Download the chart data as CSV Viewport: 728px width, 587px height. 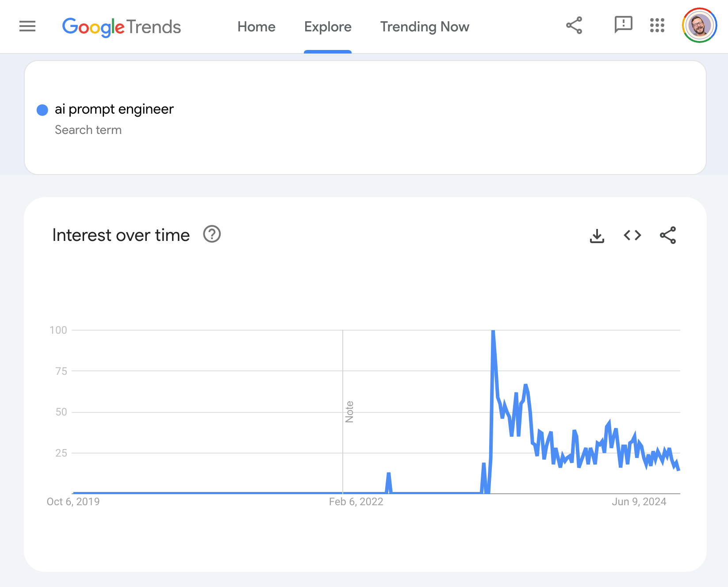[x=597, y=236]
